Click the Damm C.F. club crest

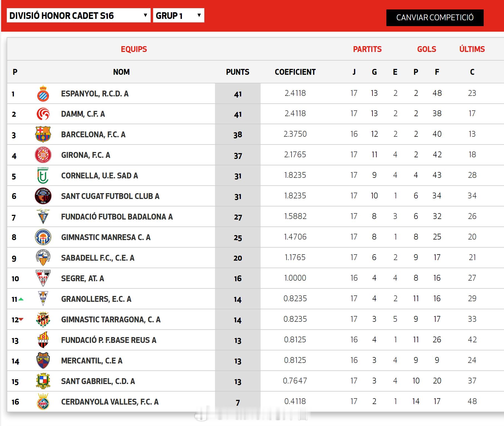tap(43, 114)
